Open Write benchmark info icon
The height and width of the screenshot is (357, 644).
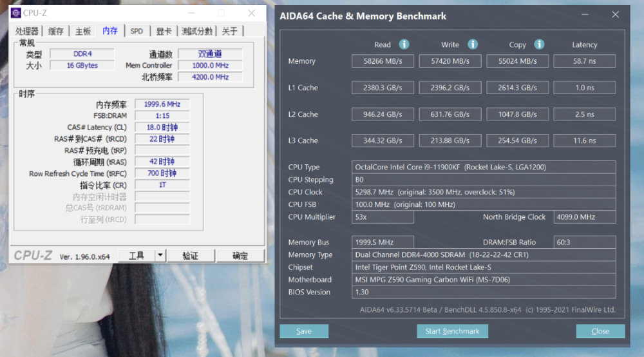473,44
